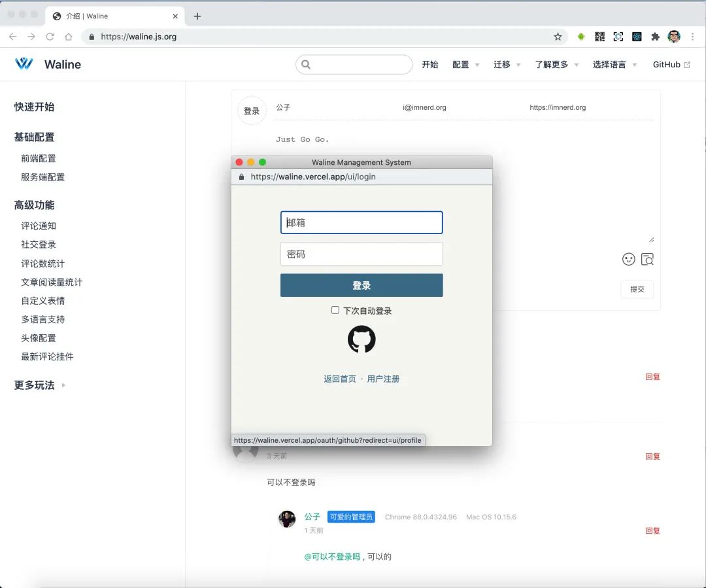
Task: Click the browser back arrow
Action: click(x=12, y=37)
